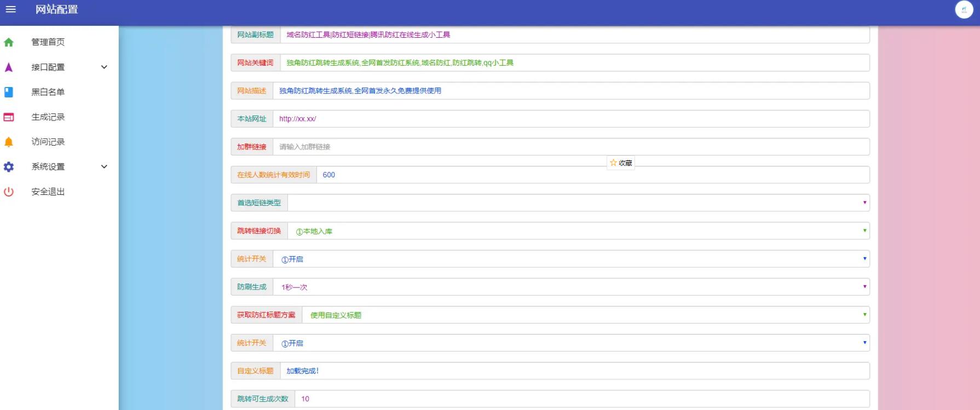
Task: Open the 获取防红标题方案 dropdown
Action: (x=585, y=315)
